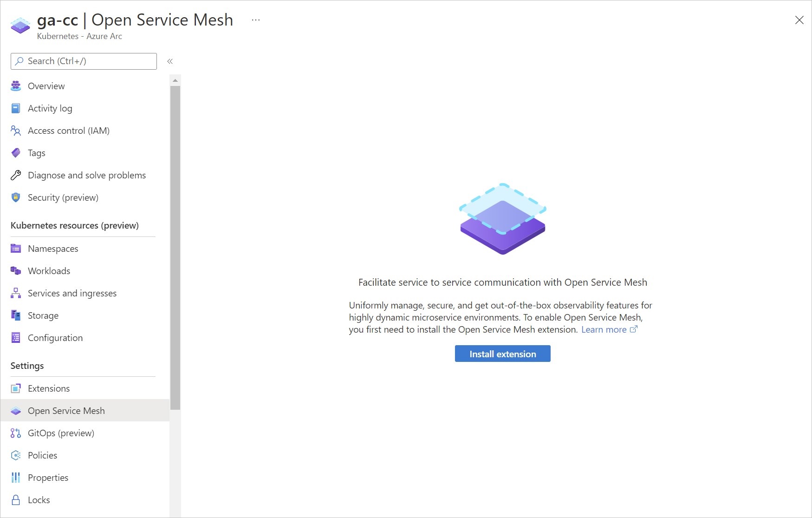Screen dimensions: 812x518
Task: Click the Namespaces icon
Action: pyautogui.click(x=16, y=249)
